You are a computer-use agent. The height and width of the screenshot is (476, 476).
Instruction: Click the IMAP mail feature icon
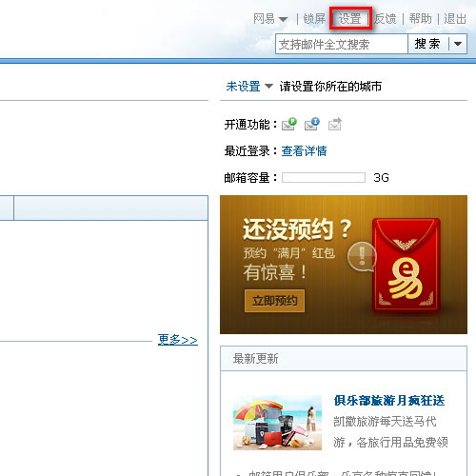[312, 124]
